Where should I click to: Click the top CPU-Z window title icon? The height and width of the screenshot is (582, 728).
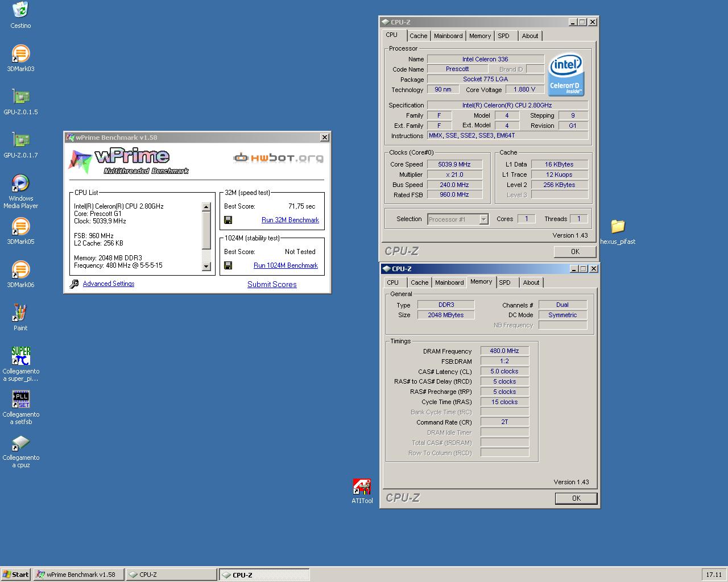tap(386, 22)
